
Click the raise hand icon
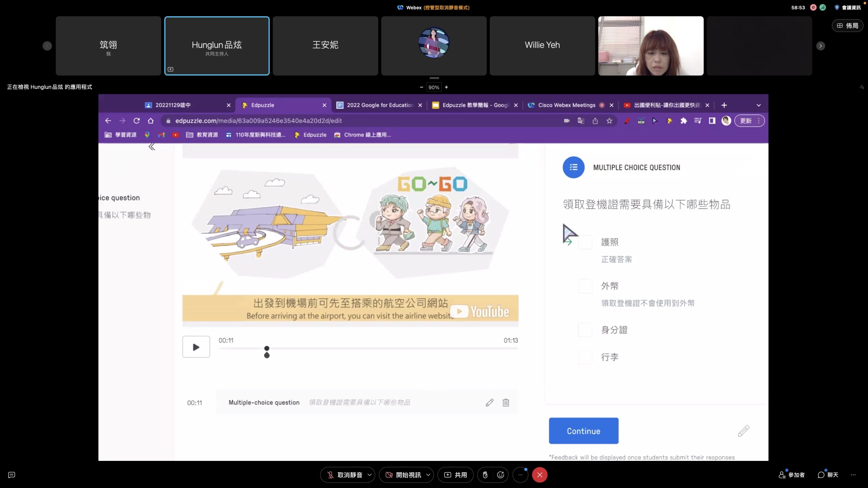click(485, 475)
